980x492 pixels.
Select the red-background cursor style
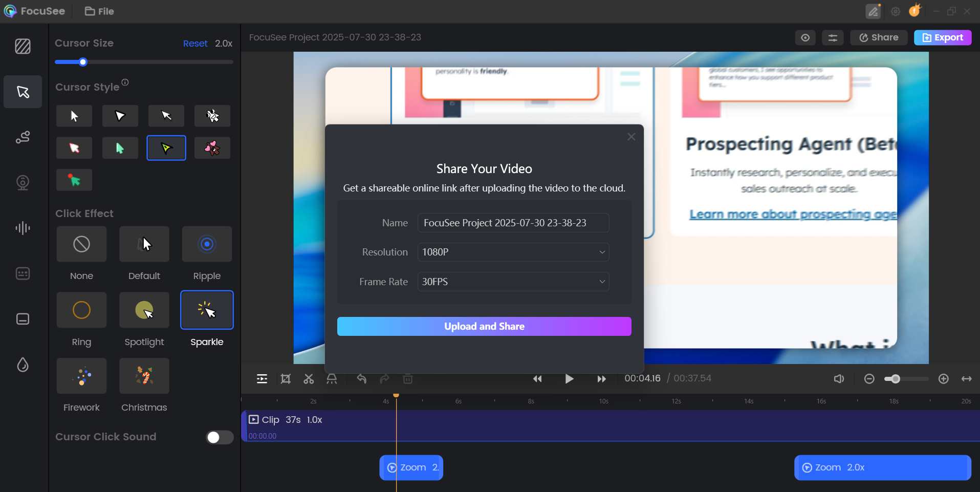(74, 148)
